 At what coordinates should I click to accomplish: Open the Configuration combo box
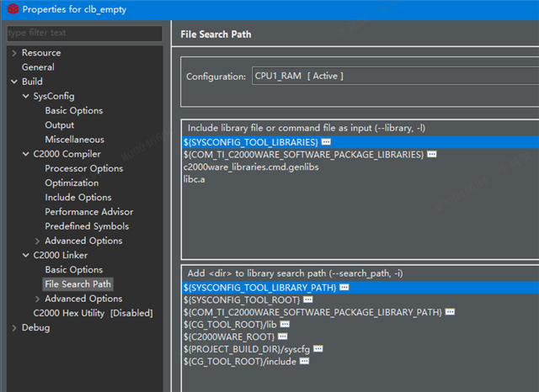point(395,76)
